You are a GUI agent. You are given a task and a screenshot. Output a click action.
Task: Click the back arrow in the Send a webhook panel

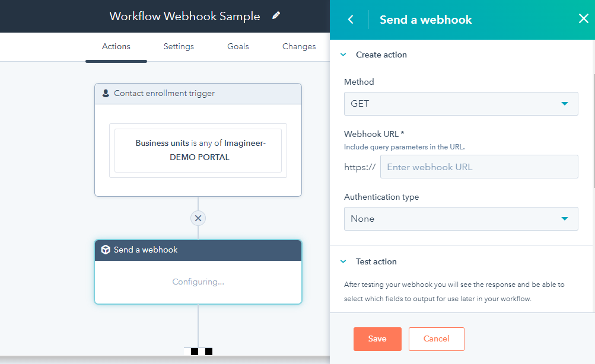tap(349, 19)
